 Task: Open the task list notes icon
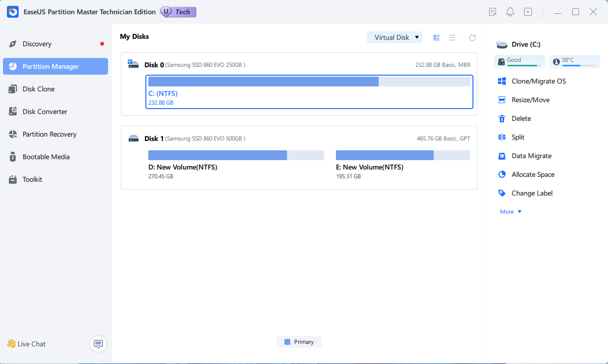pos(493,12)
